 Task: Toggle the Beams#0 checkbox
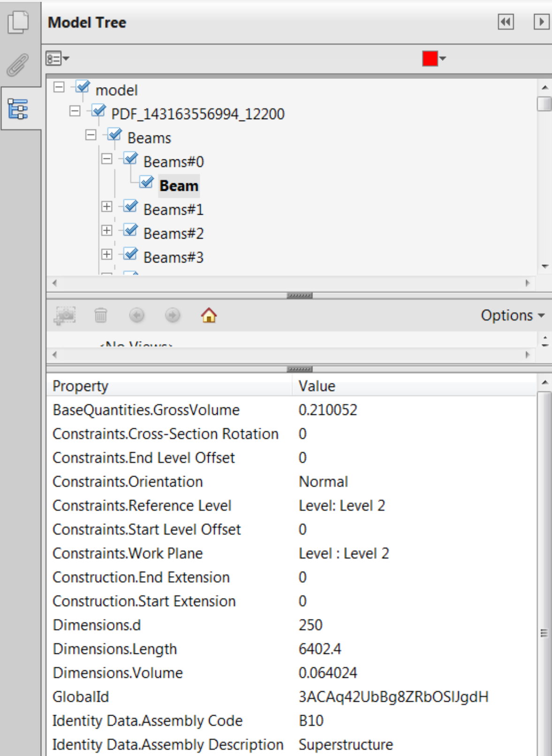[131, 158]
